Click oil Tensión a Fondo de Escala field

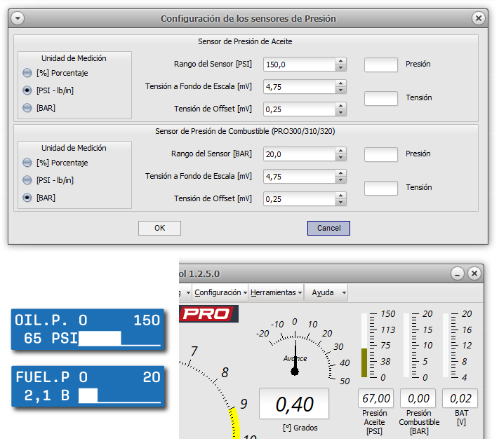pos(299,87)
